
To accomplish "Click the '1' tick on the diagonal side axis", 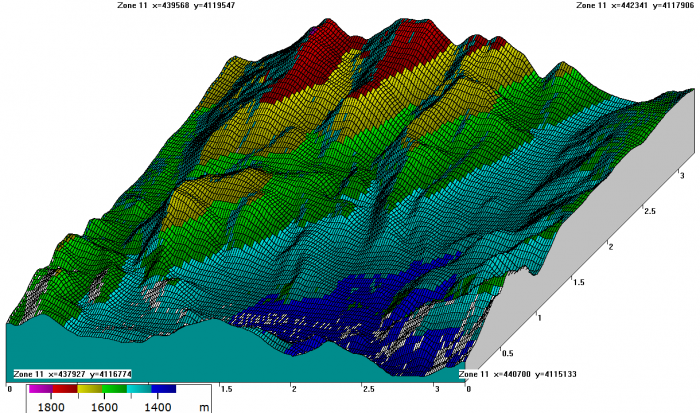I will pyautogui.click(x=539, y=318).
